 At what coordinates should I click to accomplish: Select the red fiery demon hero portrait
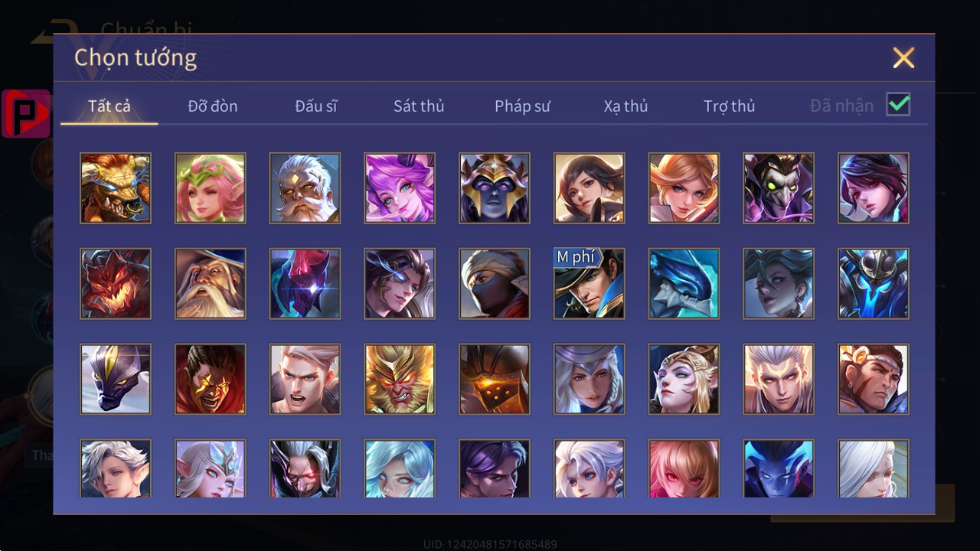tap(116, 284)
